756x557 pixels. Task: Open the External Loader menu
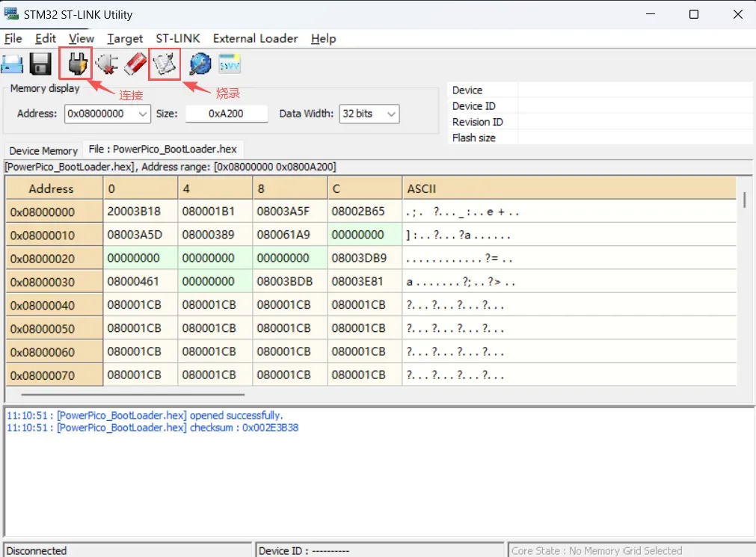(x=255, y=38)
